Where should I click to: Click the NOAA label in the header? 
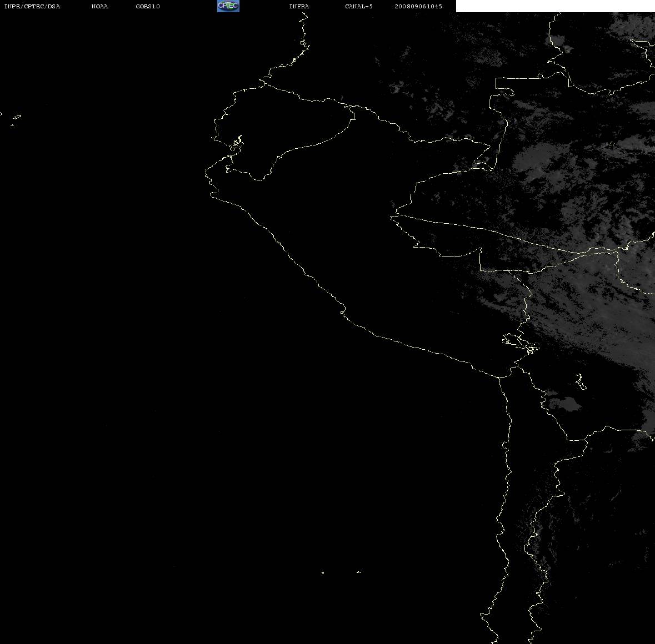coord(99,6)
